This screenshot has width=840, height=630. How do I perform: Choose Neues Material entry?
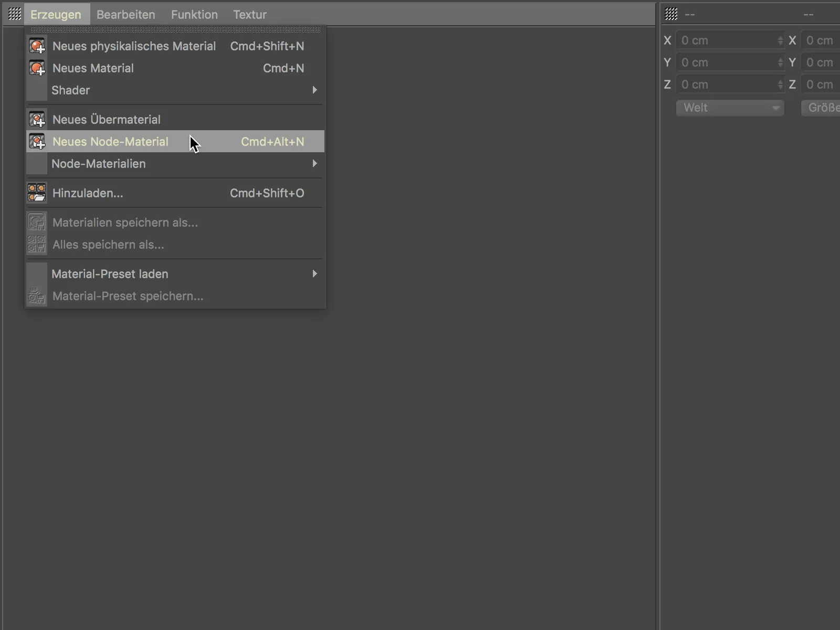(x=175, y=68)
